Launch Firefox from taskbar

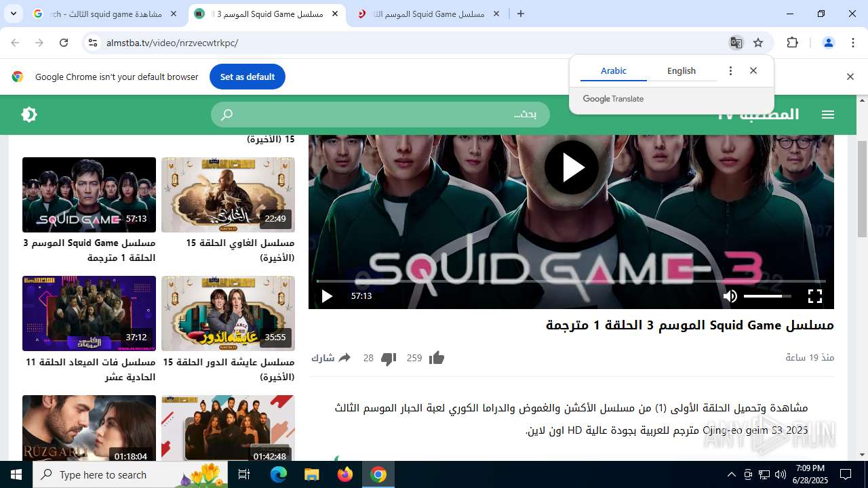pos(345,474)
